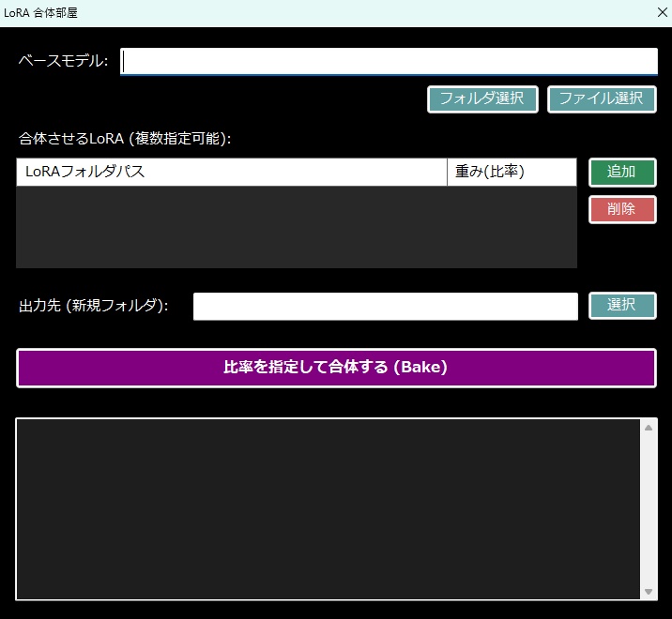
Task: Click the 出力先 (新規フォルダ) input field
Action: [x=386, y=307]
